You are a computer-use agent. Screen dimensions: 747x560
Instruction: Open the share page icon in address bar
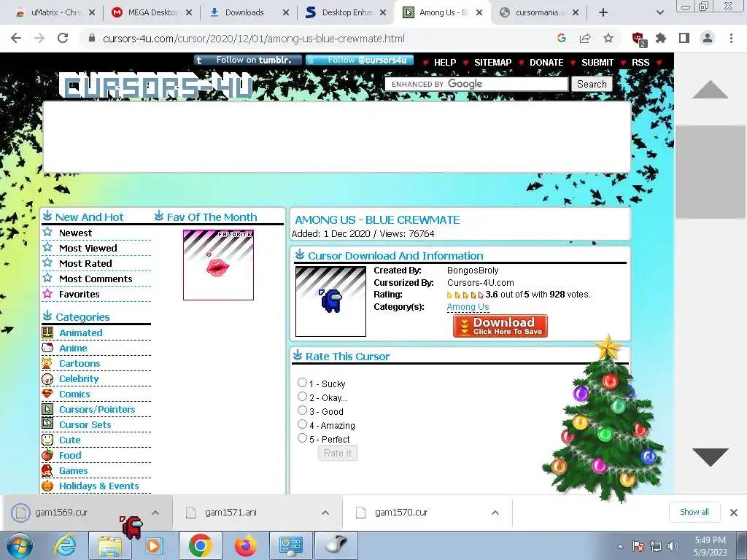pyautogui.click(x=585, y=38)
